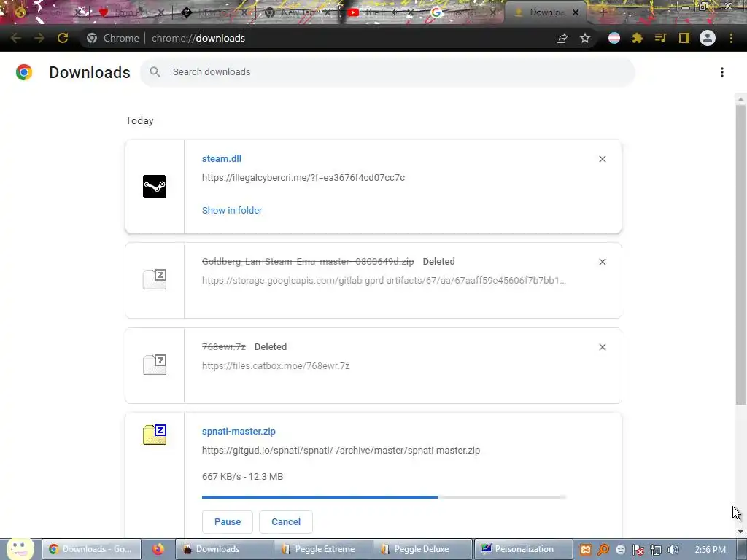Viewport: 747px width, 560px height.
Task: Switch to the Google search browser tab
Action: coord(463,12)
